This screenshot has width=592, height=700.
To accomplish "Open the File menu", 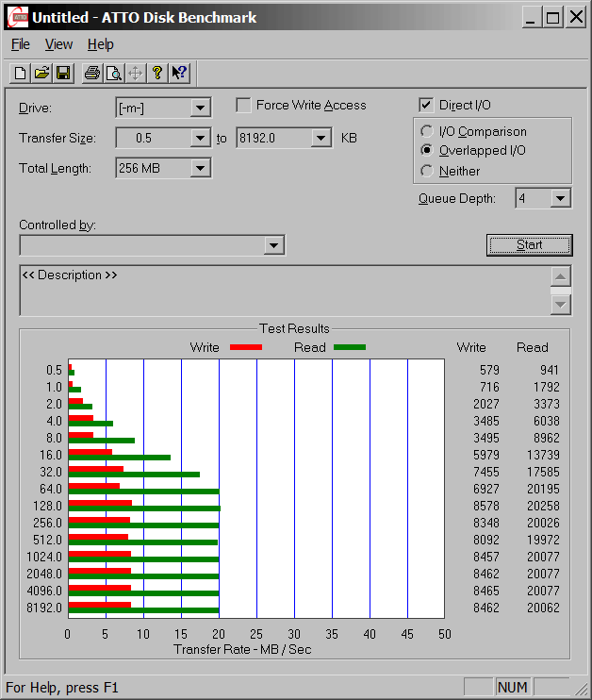I will coord(21,44).
